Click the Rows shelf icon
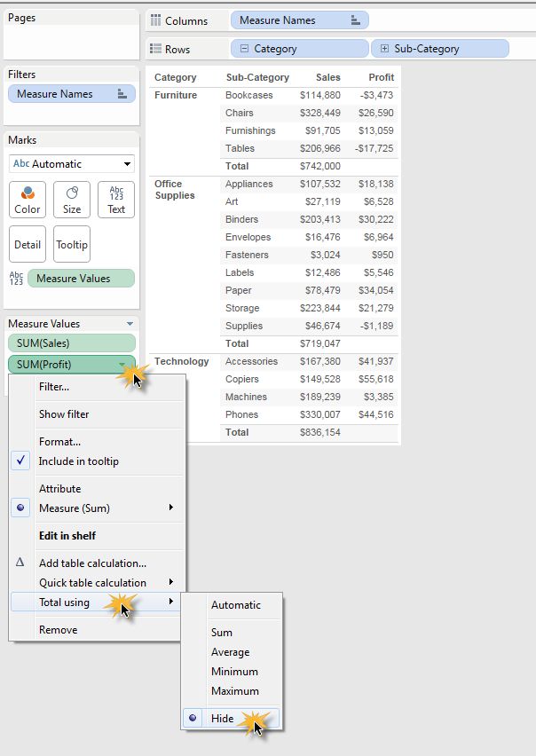This screenshot has width=536, height=756. [x=155, y=49]
